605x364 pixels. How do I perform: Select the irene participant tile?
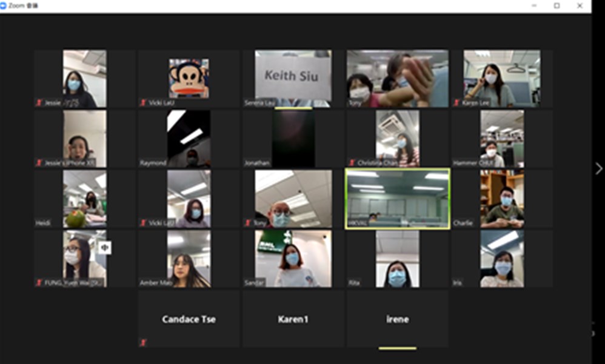(397, 319)
